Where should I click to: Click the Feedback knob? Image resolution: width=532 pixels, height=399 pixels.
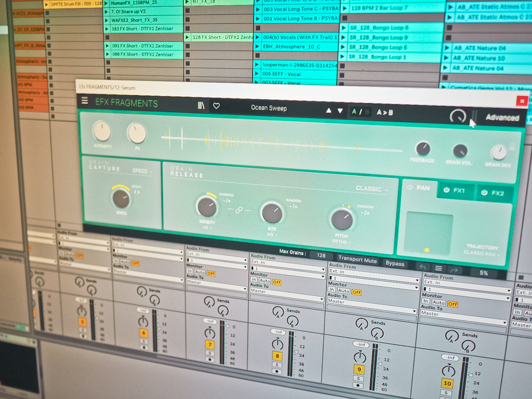point(423,148)
